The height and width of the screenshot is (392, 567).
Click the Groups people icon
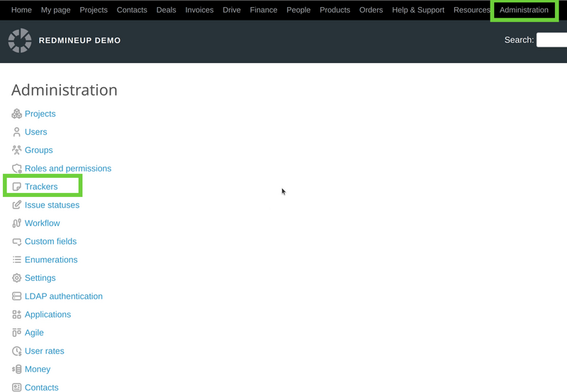[16, 150]
